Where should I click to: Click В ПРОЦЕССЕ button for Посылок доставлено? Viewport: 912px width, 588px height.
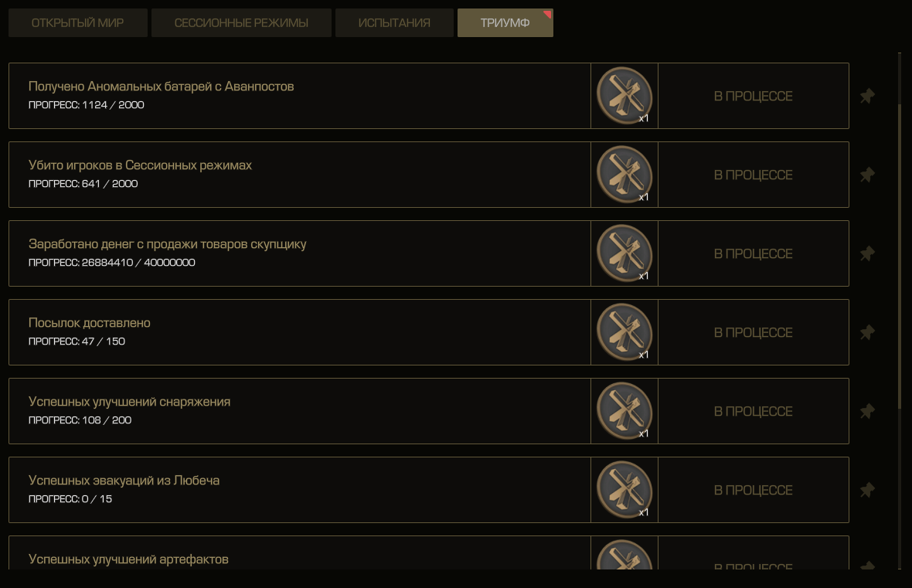[x=754, y=332]
